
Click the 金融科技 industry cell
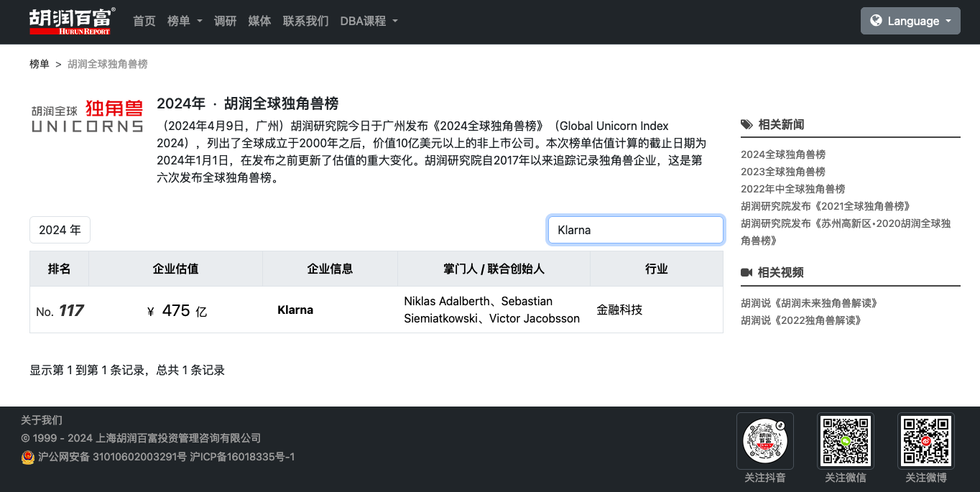657,310
